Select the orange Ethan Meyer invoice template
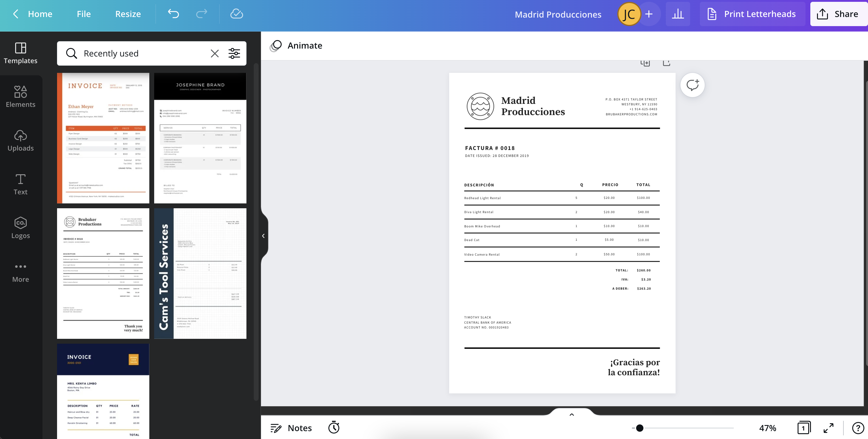Viewport: 868px width, 439px height. 103,138
